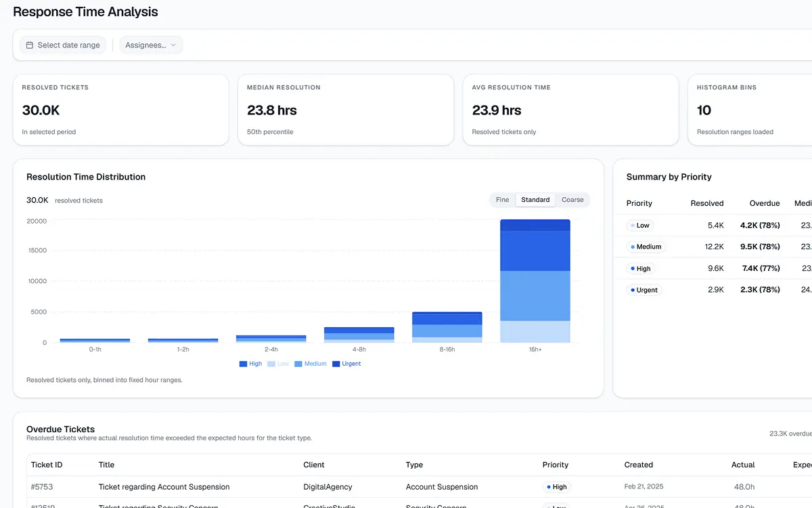
Task: Click the 4.2K (78%) overdue value
Action: click(x=760, y=226)
